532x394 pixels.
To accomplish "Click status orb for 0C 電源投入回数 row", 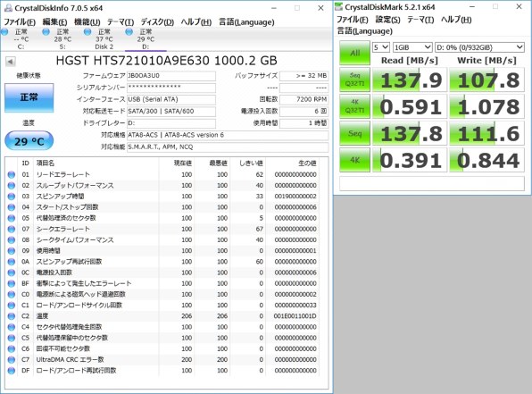I will tap(12, 272).
